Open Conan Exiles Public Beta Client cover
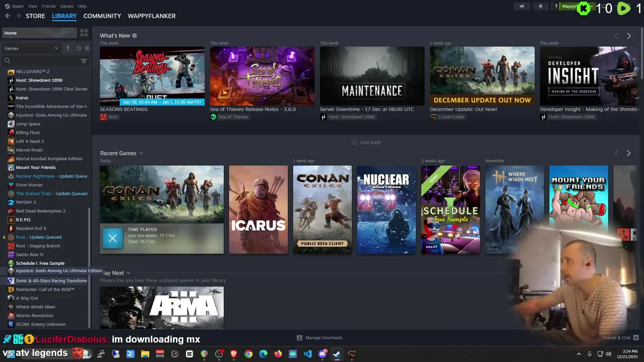 tap(323, 210)
